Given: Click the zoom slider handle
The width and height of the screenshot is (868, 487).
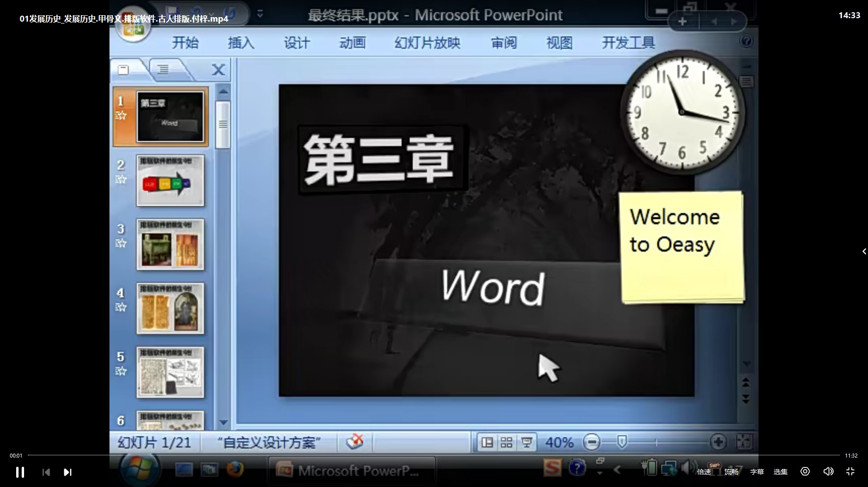Looking at the screenshot, I should (622, 442).
